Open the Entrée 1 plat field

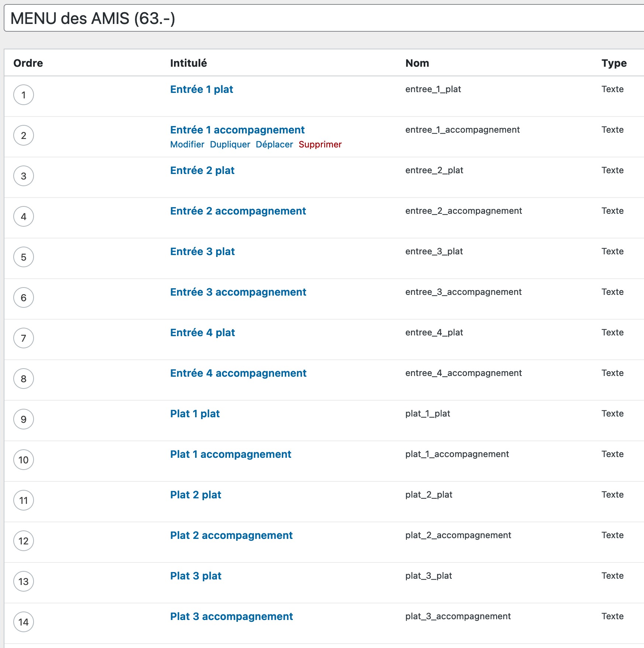tap(201, 90)
